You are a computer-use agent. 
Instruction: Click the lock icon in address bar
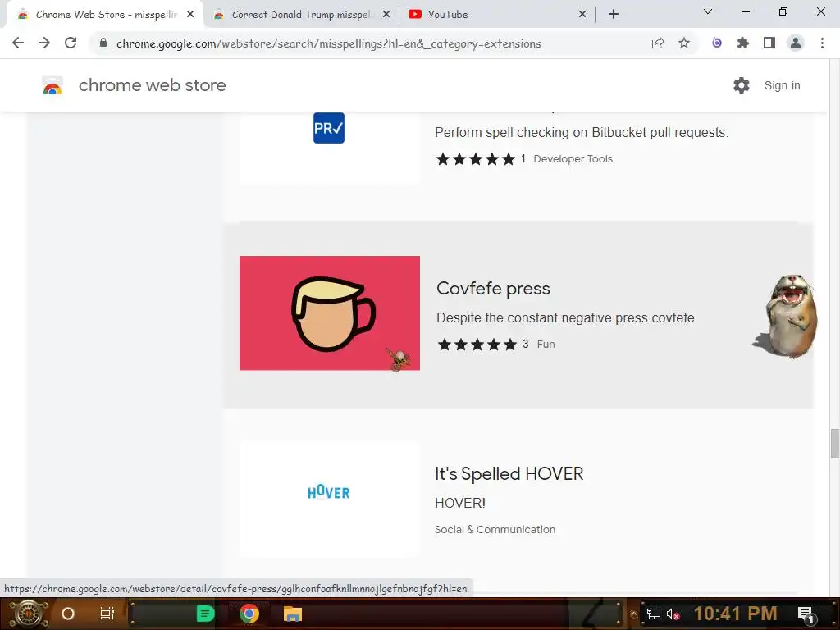point(103,43)
